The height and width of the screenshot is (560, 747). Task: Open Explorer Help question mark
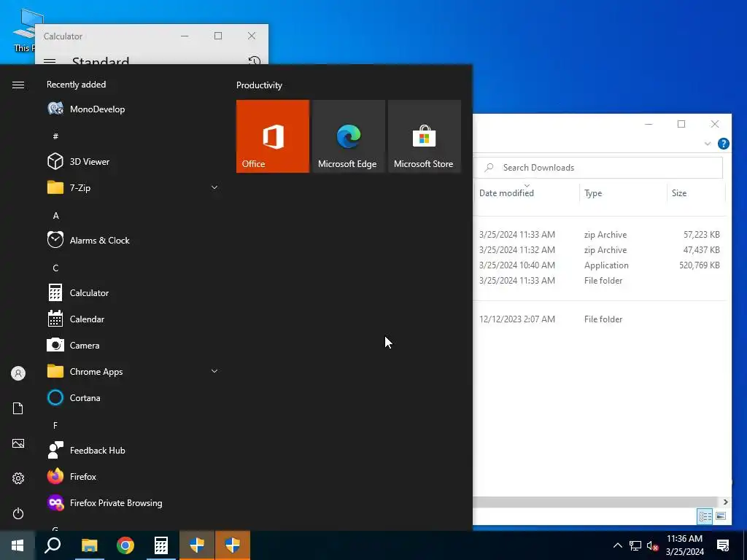(x=723, y=144)
